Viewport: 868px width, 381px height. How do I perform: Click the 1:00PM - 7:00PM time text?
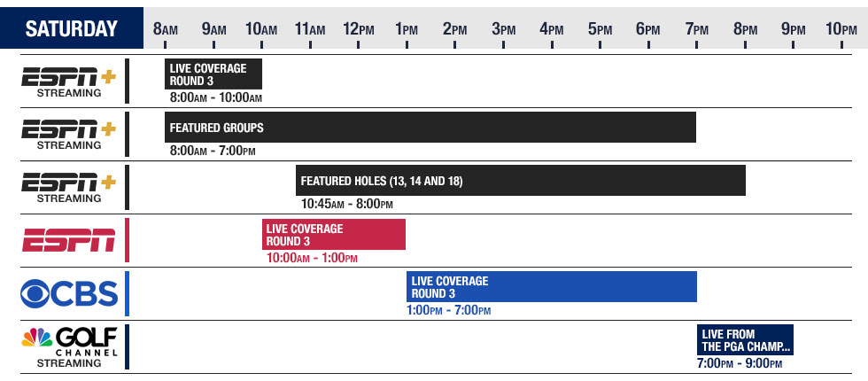coord(448,311)
